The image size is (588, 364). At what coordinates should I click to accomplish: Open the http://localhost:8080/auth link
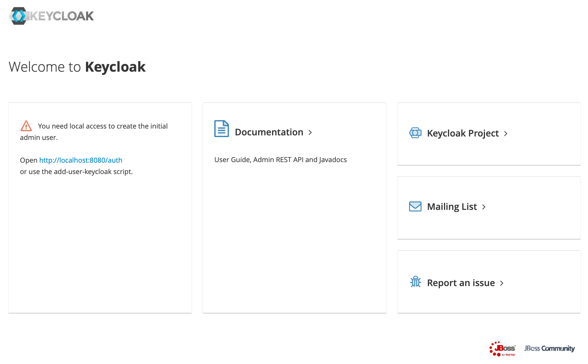pos(81,160)
